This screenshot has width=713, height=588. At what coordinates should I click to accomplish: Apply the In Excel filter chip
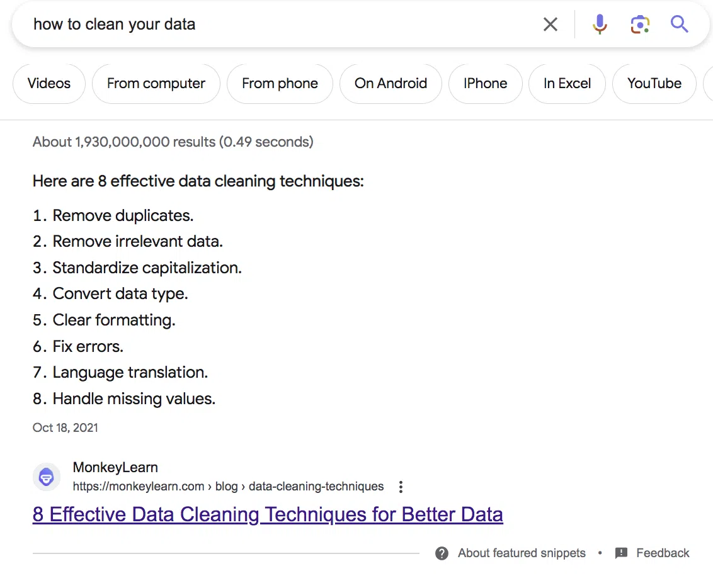tap(567, 84)
